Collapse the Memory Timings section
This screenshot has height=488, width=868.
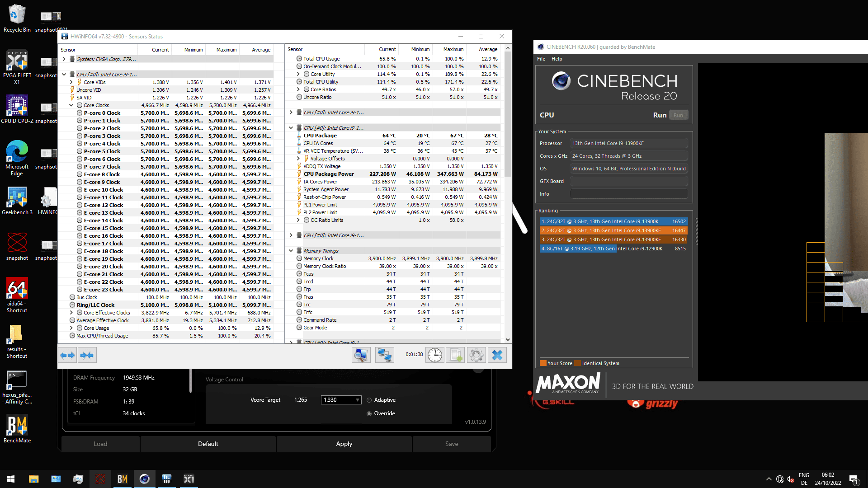tap(291, 251)
